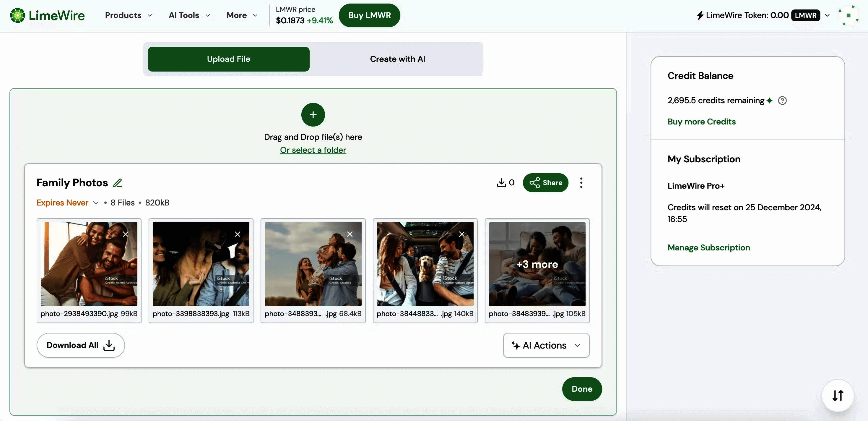Open the user avatar in top right
The height and width of the screenshot is (421, 868).
(x=848, y=15)
